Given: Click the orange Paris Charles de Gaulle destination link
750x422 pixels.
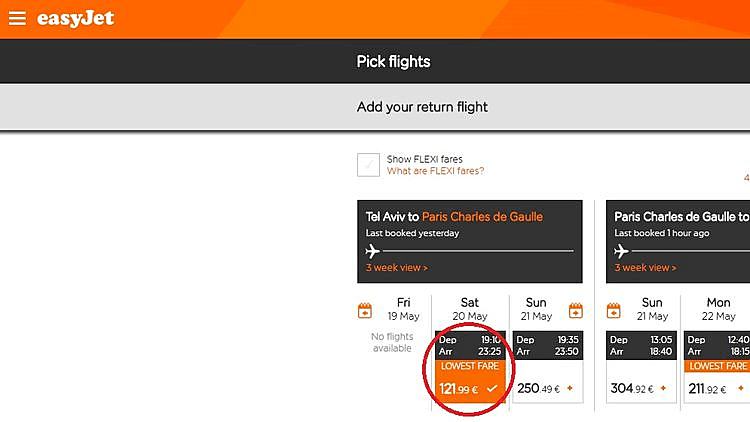Looking at the screenshot, I should [482, 216].
